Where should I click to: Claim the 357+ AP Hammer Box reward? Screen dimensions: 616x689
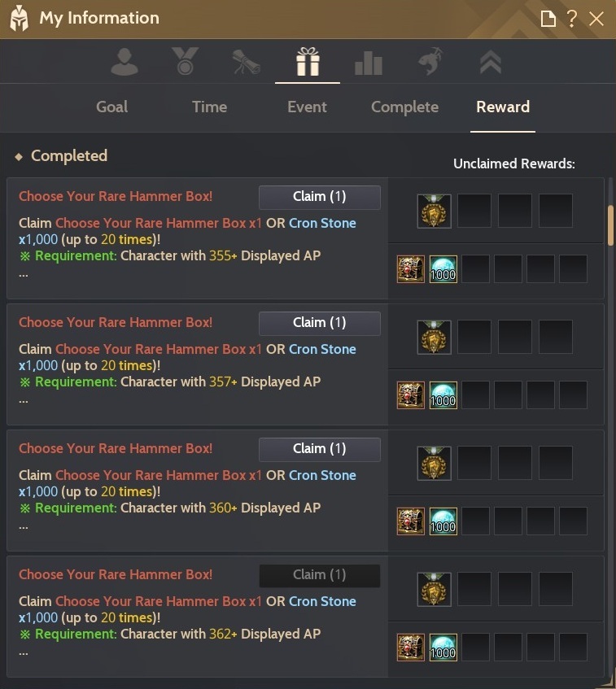[x=320, y=323]
